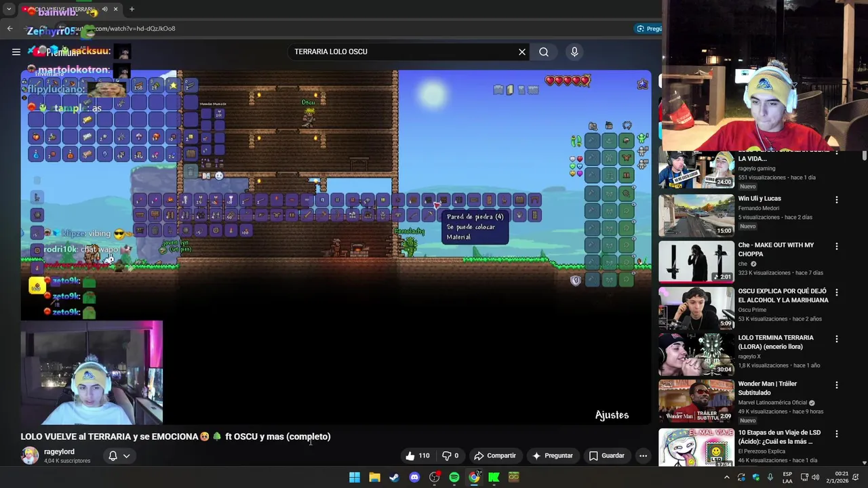The width and height of the screenshot is (868, 488).
Task: Click the channel name Oscu Prime
Action: pyautogui.click(x=752, y=310)
